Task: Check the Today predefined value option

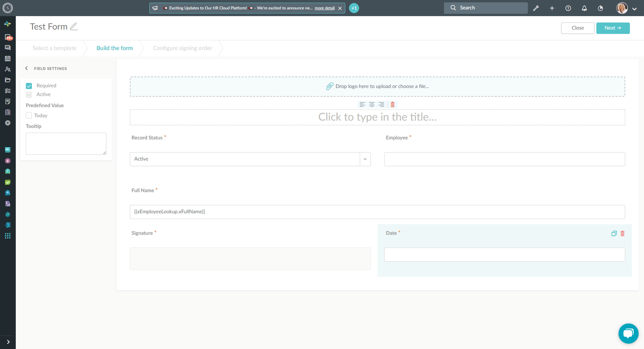Action: [x=29, y=115]
